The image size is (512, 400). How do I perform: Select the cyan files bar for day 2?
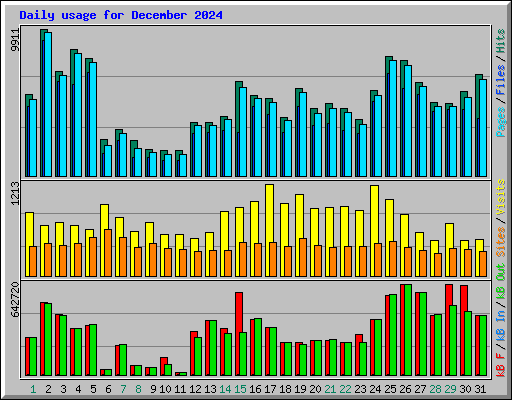tap(48, 104)
